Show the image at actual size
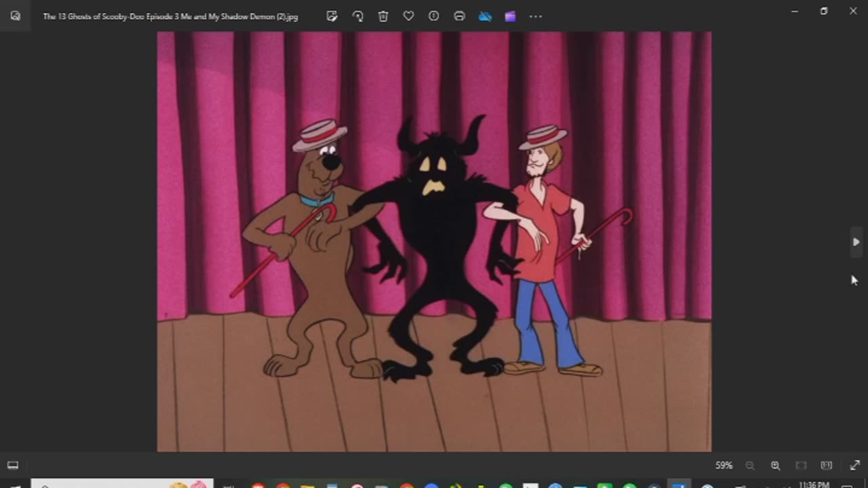The image size is (868, 488). pyautogui.click(x=826, y=466)
